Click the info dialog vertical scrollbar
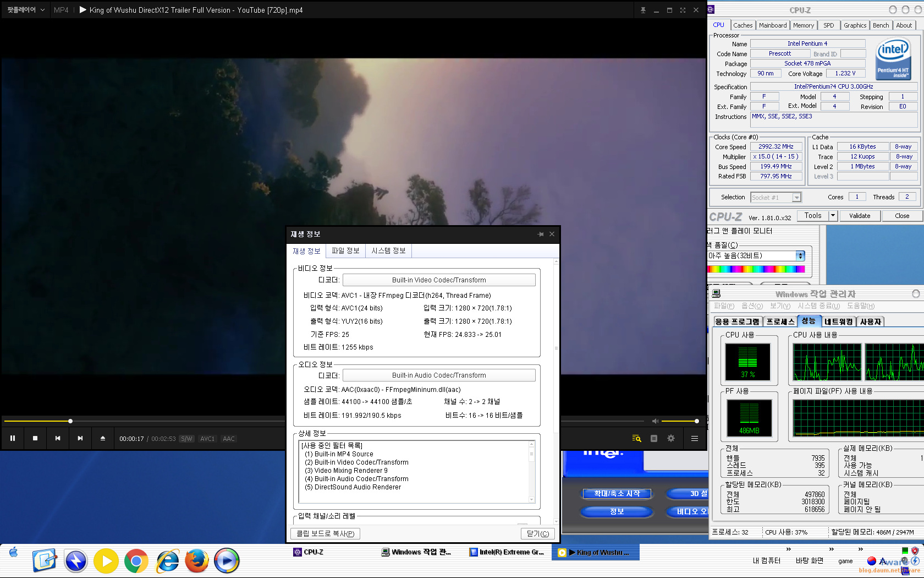 556,391
